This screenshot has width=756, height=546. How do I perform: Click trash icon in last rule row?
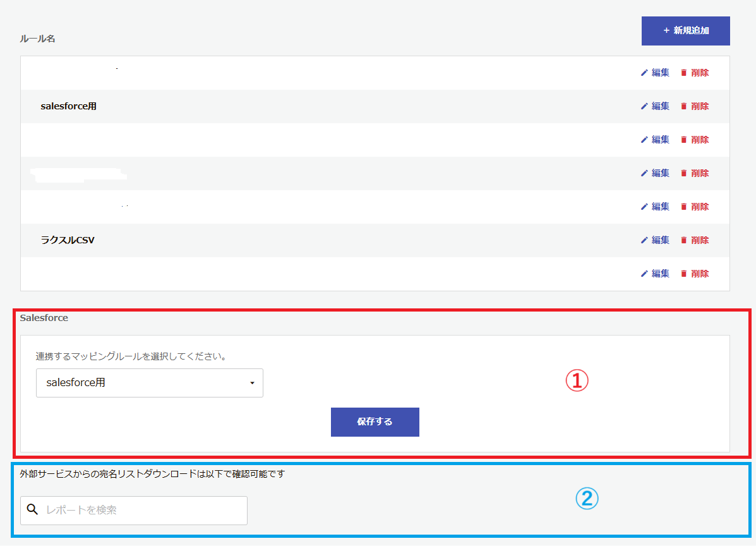(x=683, y=274)
